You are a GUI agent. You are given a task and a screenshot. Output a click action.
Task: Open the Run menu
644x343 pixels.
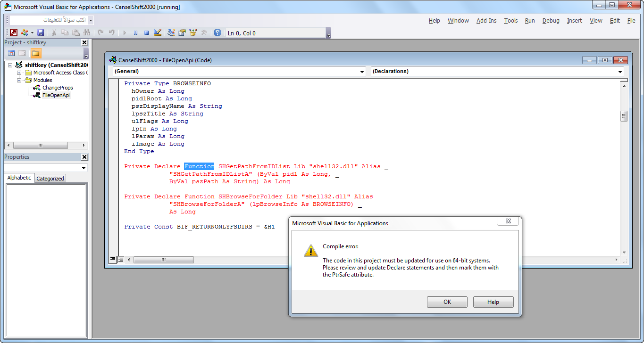coord(530,20)
